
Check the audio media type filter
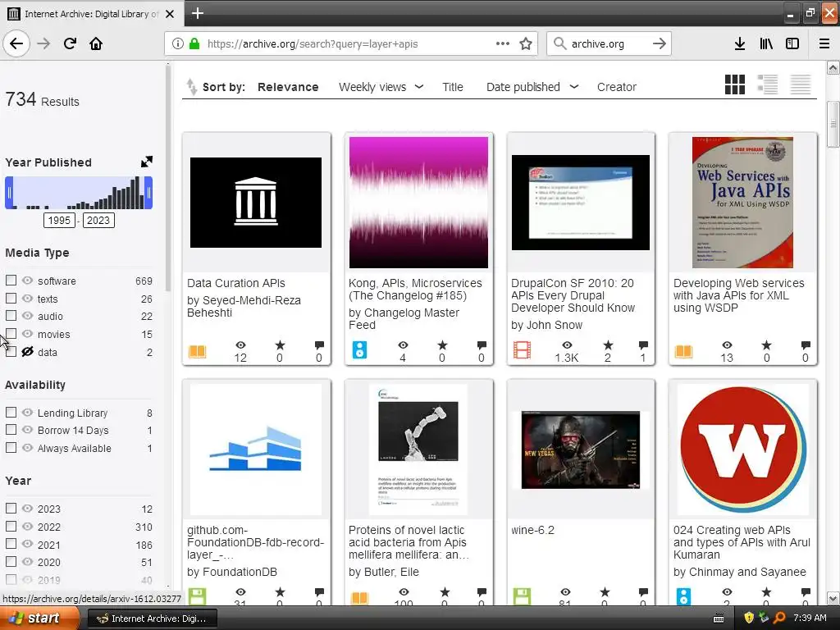pos(11,316)
